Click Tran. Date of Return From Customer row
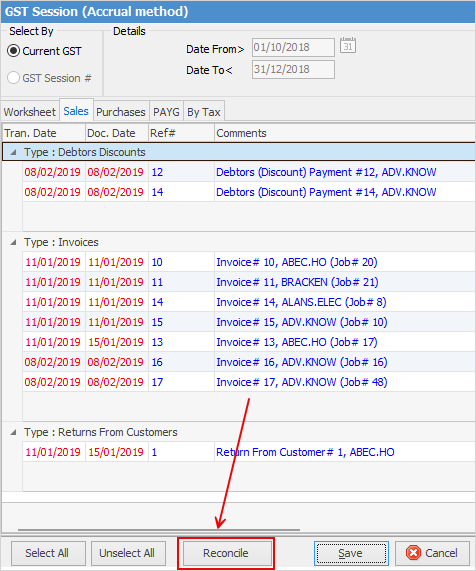This screenshot has width=476, height=571. tap(54, 452)
